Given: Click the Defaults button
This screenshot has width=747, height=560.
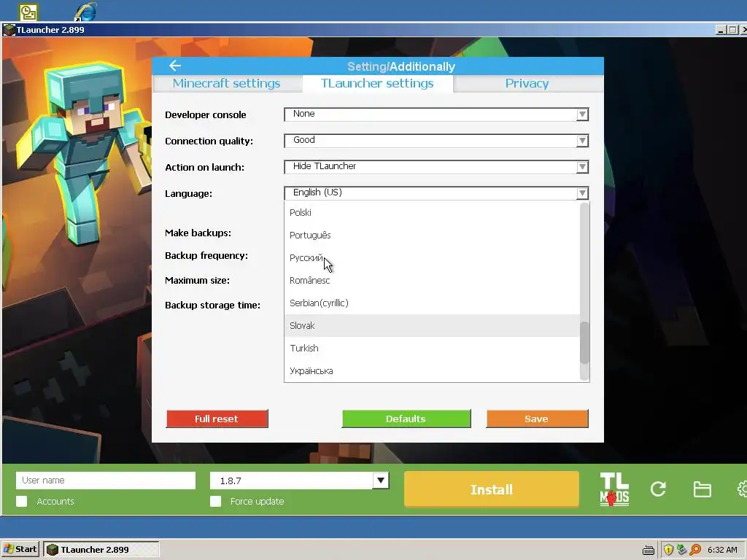Looking at the screenshot, I should pos(406,419).
